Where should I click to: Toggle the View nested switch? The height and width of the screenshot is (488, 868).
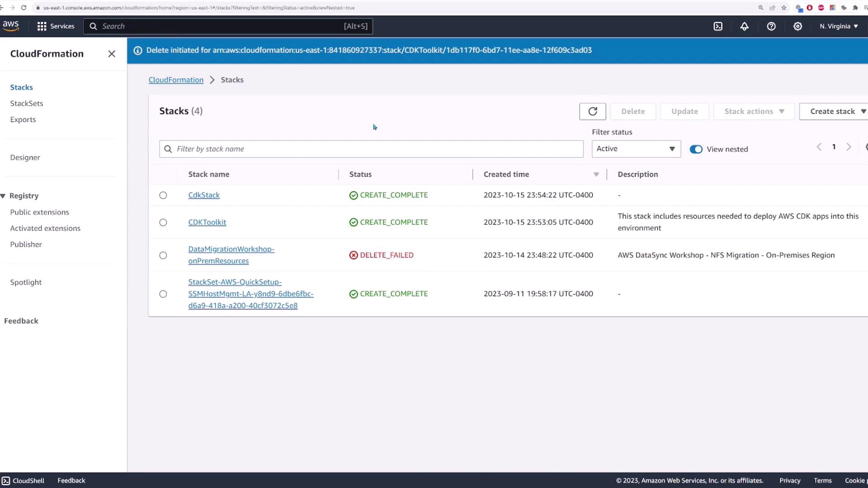click(696, 149)
